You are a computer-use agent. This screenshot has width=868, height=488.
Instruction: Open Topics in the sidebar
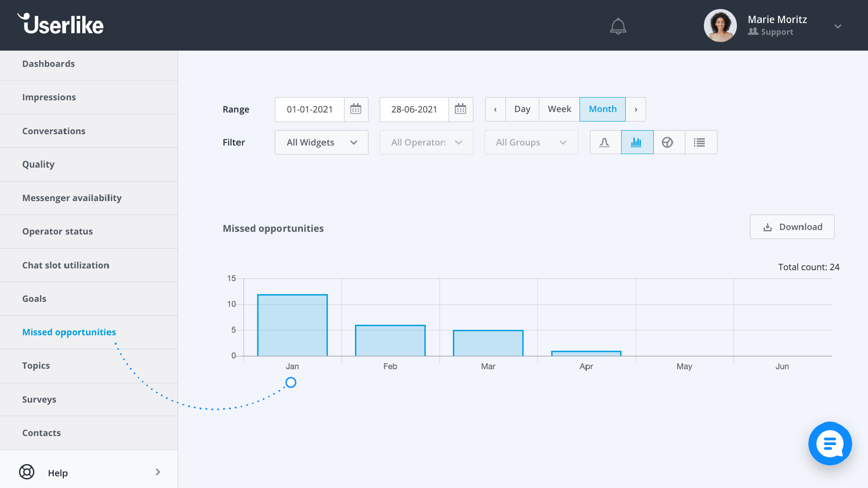[x=89, y=366]
